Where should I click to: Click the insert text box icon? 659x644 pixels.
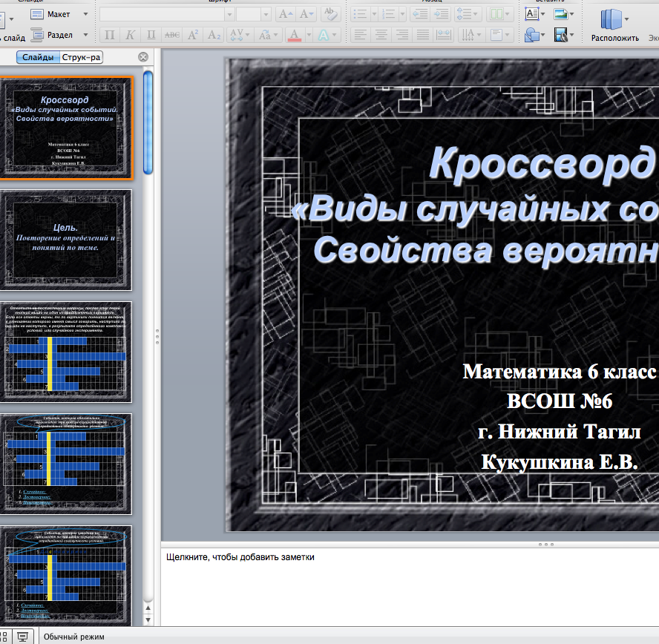[532, 14]
